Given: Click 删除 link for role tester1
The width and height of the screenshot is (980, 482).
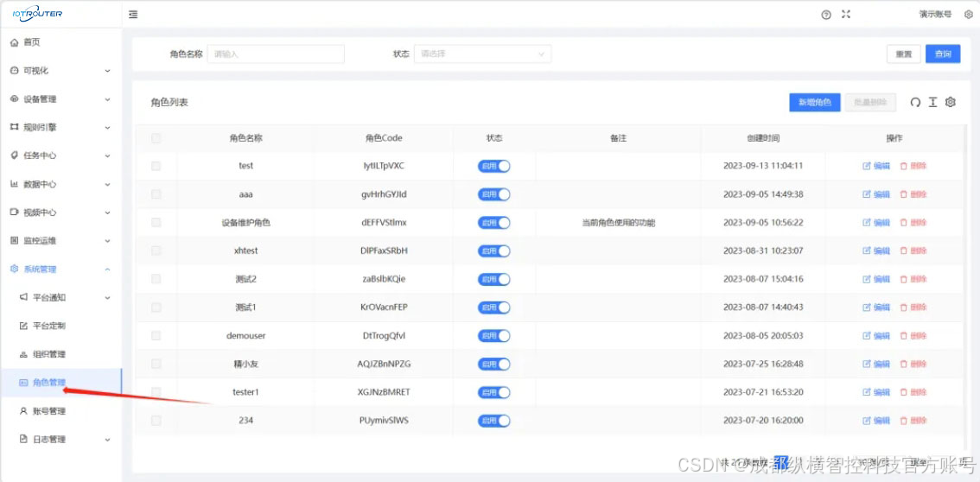Looking at the screenshot, I should (x=919, y=392).
